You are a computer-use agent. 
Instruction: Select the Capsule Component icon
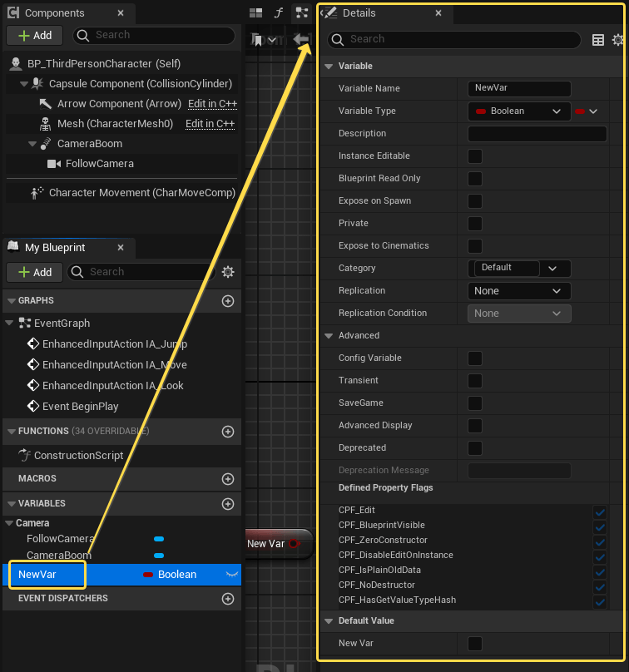click(37, 83)
